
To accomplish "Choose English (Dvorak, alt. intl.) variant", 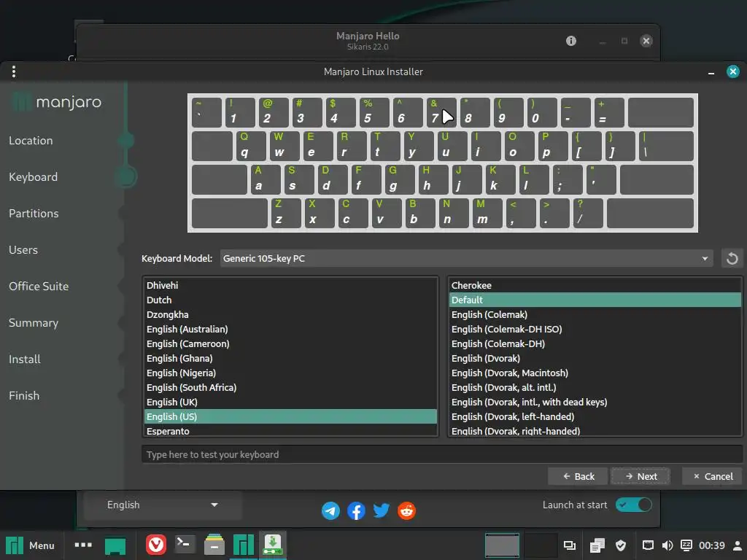I will 595,387.
